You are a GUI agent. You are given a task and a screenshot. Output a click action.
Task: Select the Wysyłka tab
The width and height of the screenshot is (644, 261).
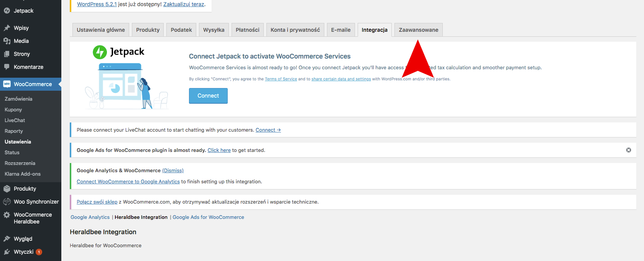pos(214,30)
